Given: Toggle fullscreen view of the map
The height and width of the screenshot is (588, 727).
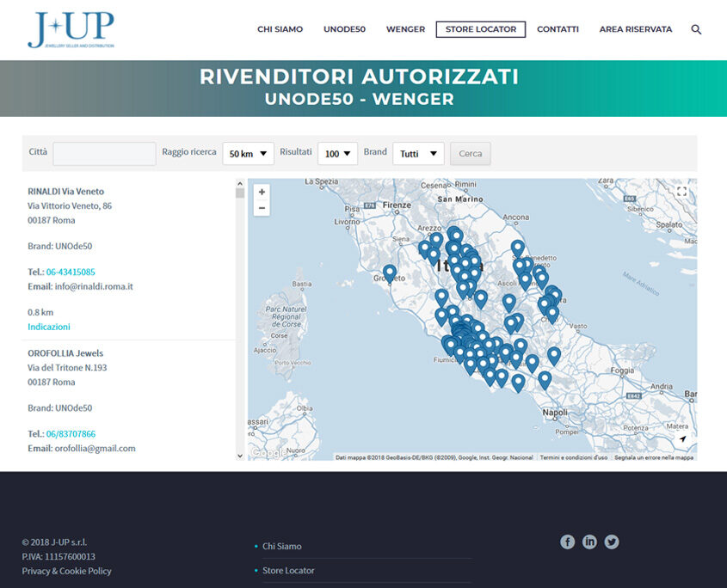Looking at the screenshot, I should click(x=682, y=192).
